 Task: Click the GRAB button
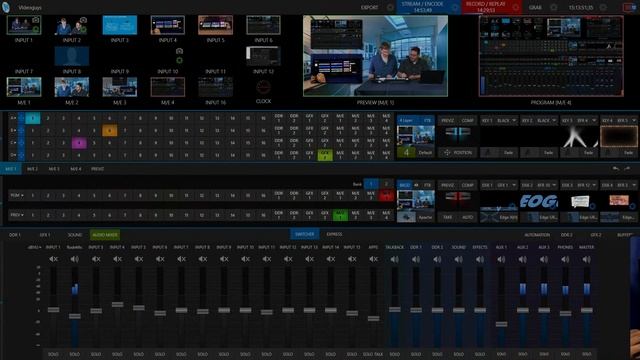pyautogui.click(x=535, y=7)
